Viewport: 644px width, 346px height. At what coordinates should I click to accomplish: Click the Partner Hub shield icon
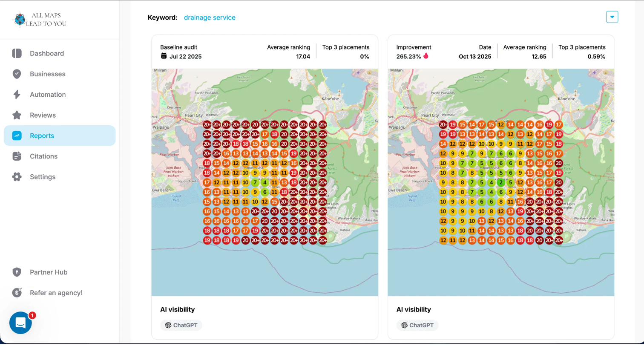click(x=17, y=272)
